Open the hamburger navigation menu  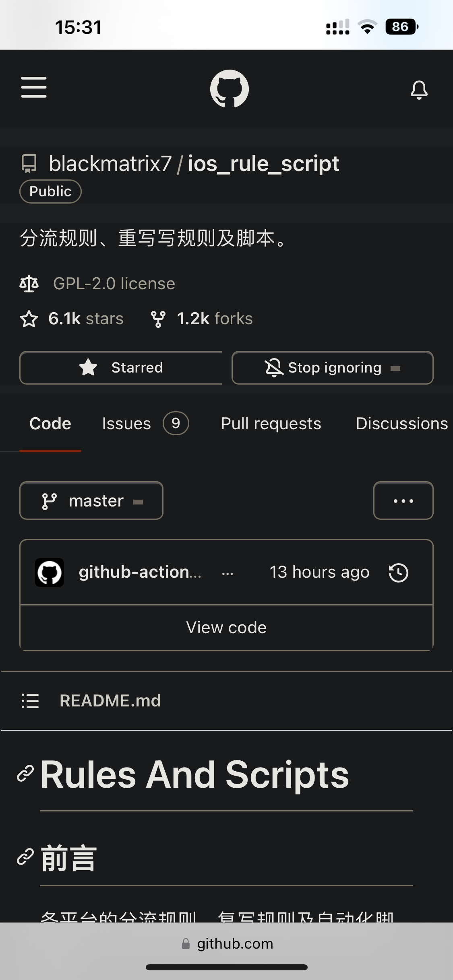click(x=34, y=87)
